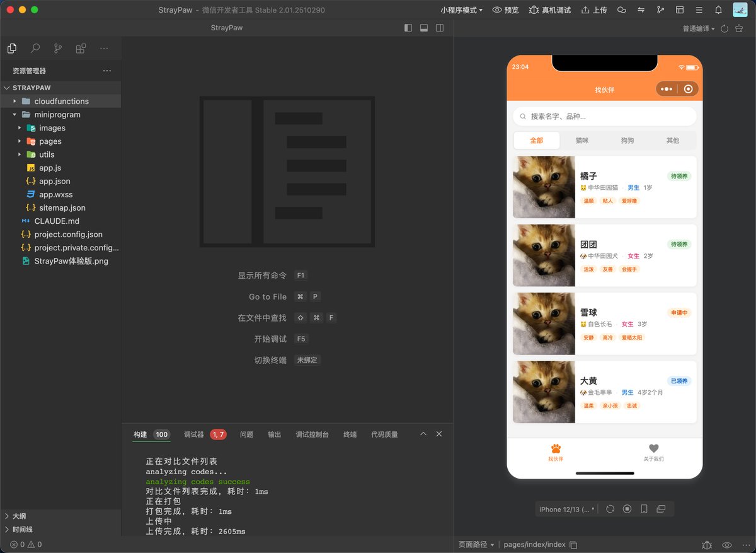Open activity bar overflow (three dots)

pyautogui.click(x=104, y=49)
